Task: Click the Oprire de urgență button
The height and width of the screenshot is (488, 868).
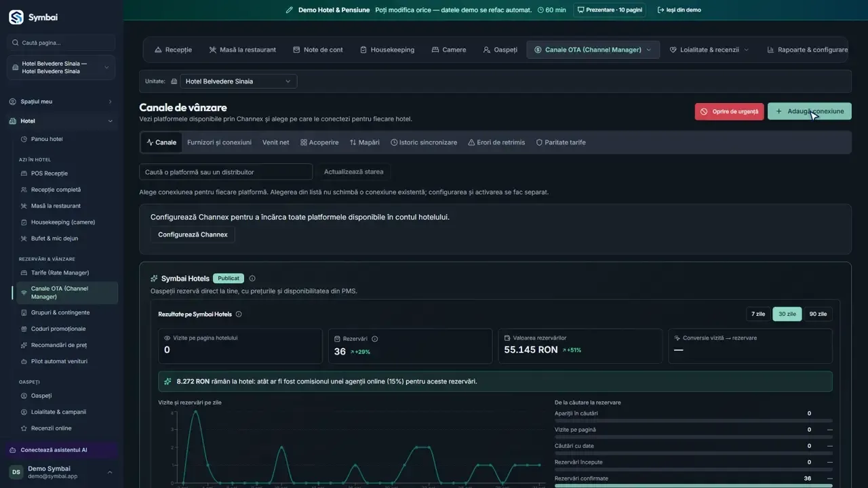Action: 729,111
